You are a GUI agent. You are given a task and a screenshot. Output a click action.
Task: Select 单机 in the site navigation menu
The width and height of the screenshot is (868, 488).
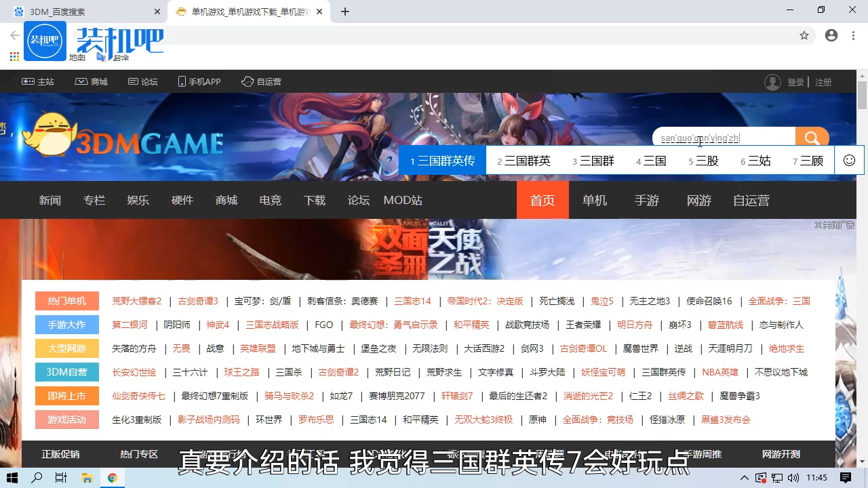594,200
